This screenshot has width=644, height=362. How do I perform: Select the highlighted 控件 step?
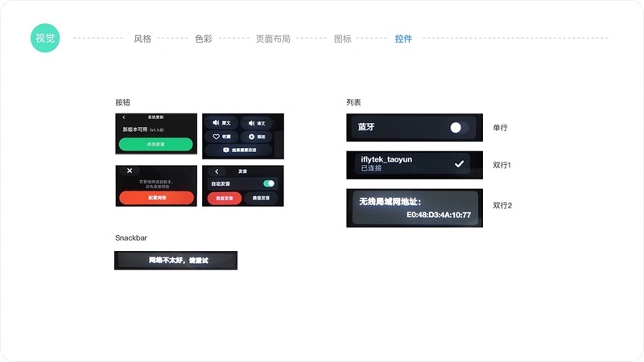click(403, 39)
